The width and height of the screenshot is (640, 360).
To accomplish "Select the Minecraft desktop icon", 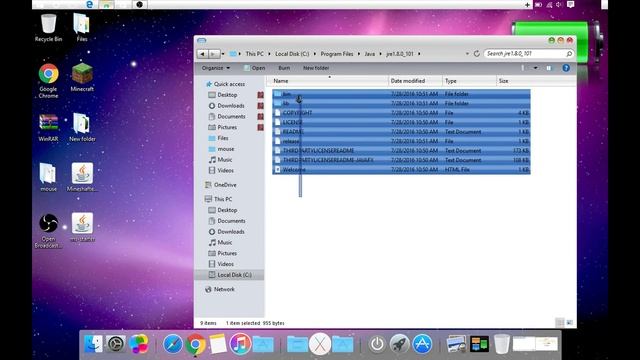I will coord(82,78).
